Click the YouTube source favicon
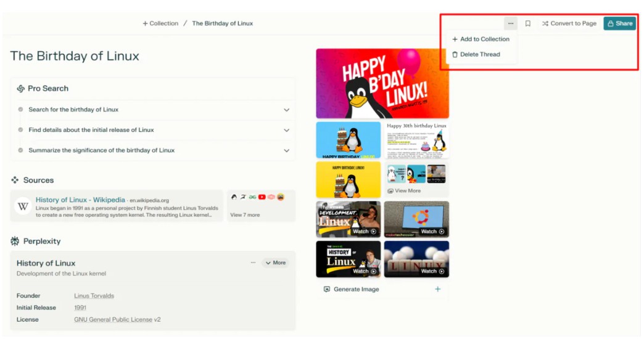Viewport: 644px width, 339px height. (262, 197)
